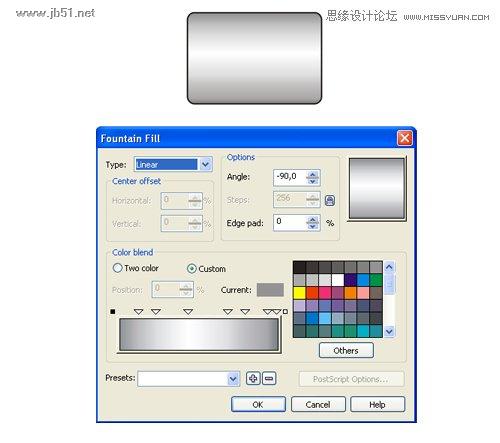Click the rounded rectangle with gradient fill

coord(254,58)
